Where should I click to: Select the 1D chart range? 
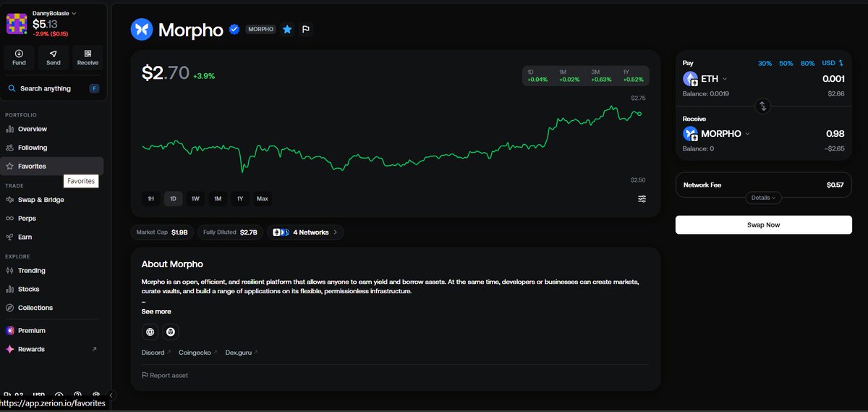pyautogui.click(x=173, y=198)
